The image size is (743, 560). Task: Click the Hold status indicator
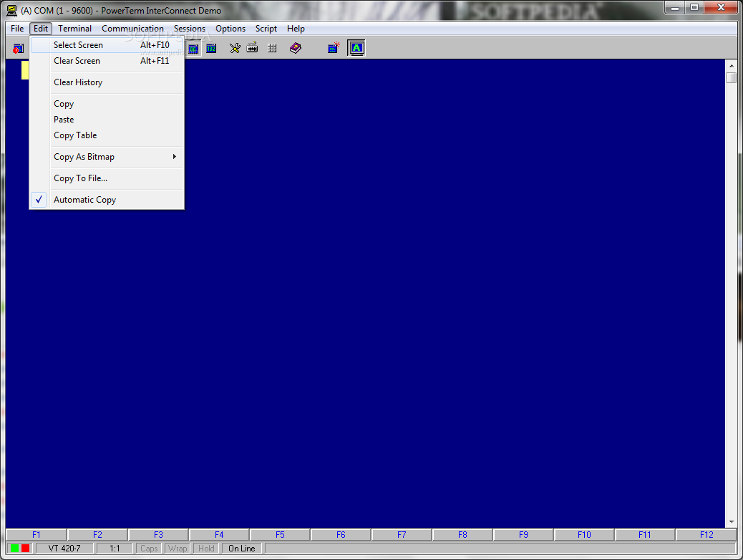[x=206, y=548]
